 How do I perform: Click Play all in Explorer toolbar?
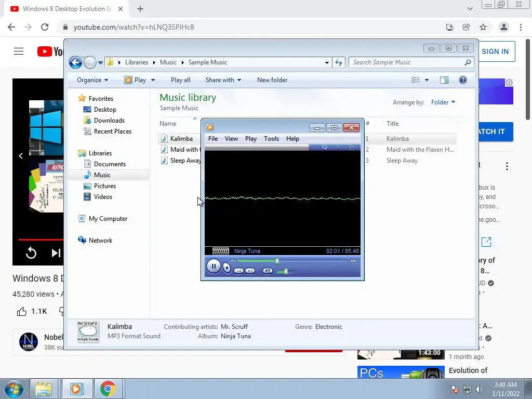click(180, 80)
